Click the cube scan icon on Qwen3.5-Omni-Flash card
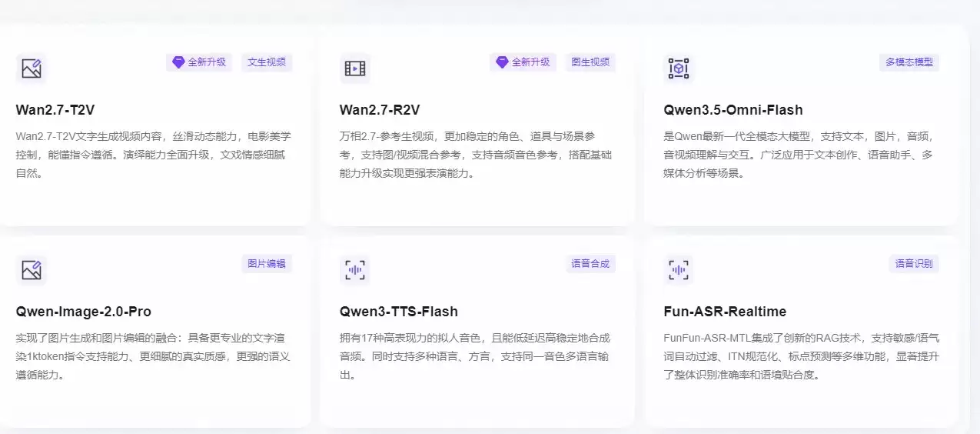The width and height of the screenshot is (980, 434). click(x=679, y=68)
